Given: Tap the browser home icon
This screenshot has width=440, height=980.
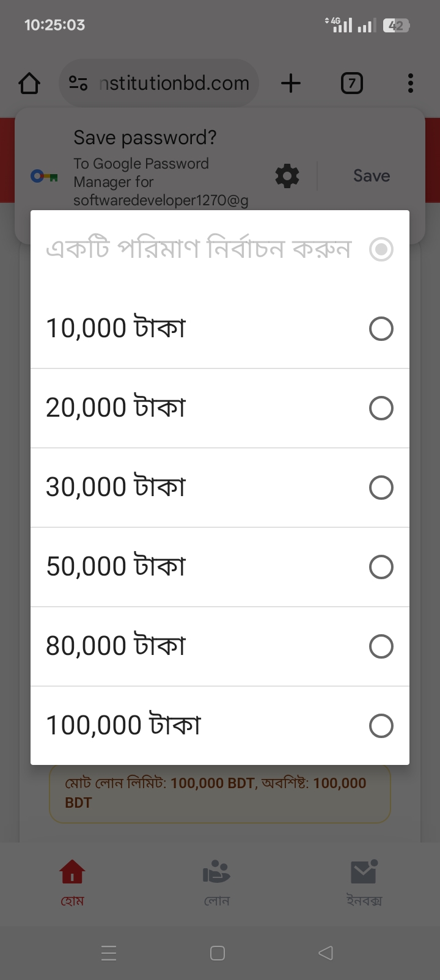Looking at the screenshot, I should [29, 83].
